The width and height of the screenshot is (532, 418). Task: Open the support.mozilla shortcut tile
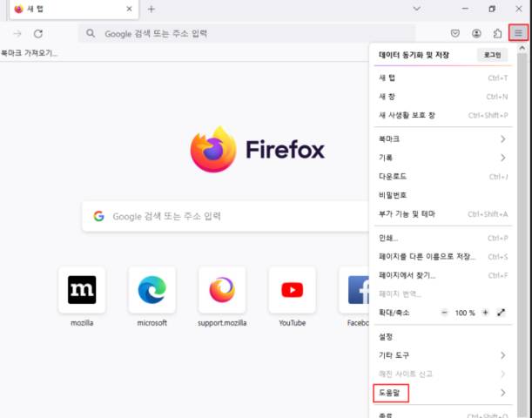[222, 290]
